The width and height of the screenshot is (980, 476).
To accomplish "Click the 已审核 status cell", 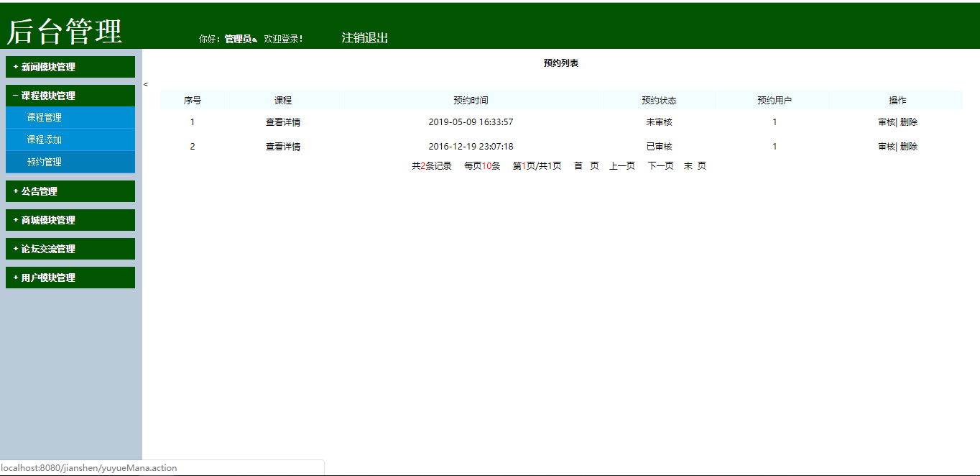I will tap(659, 147).
